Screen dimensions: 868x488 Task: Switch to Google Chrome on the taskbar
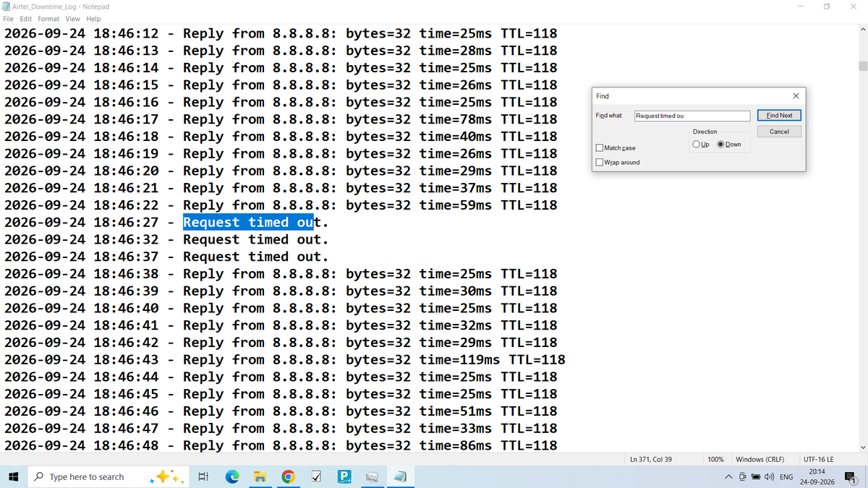point(288,476)
